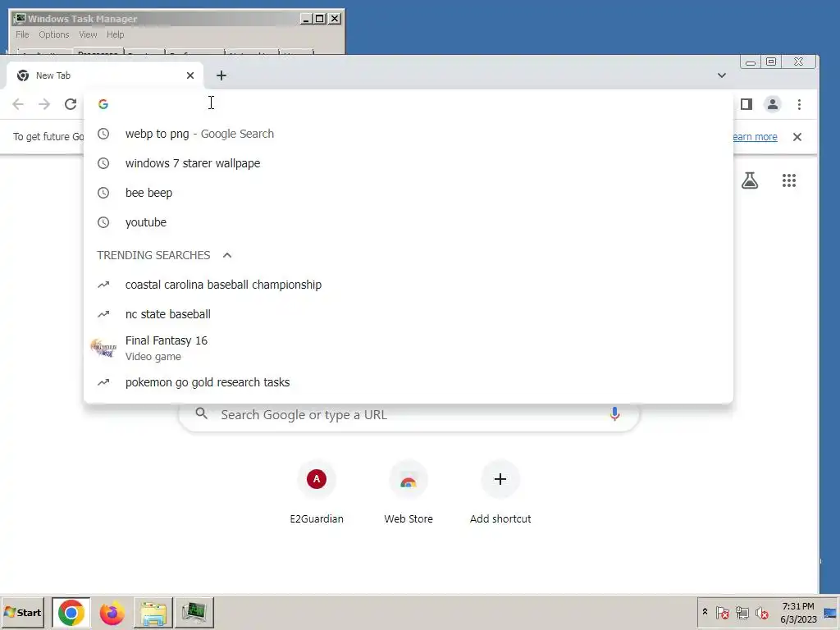Click the Final Fantasy 16 thumbnail
Screen dimensions: 840x630
coord(103,348)
